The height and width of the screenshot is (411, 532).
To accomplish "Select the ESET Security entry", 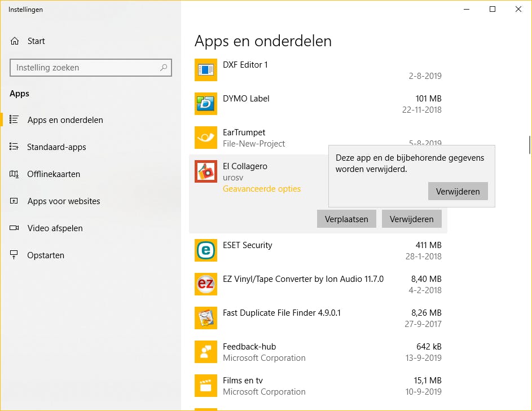I will tap(318, 250).
